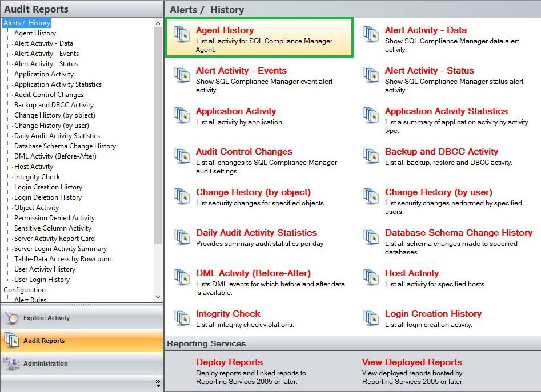Click the Host Activity report icon

(x=371, y=277)
